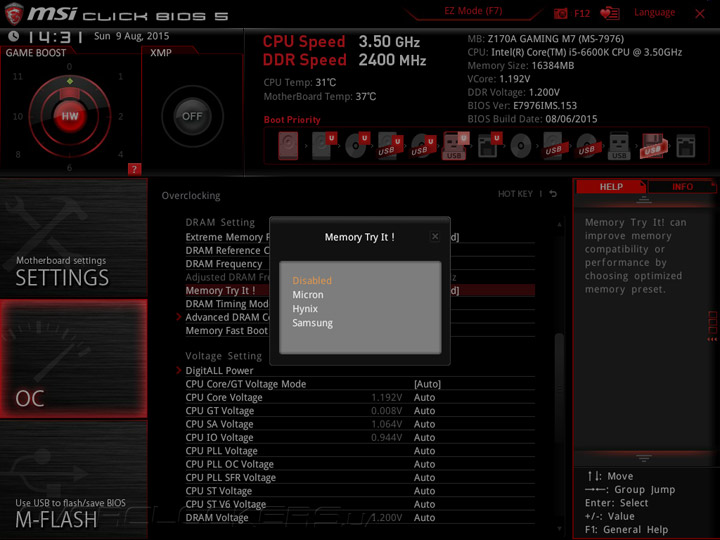Switch to the INFO tab
This screenshot has height=540, width=720.
(x=682, y=186)
